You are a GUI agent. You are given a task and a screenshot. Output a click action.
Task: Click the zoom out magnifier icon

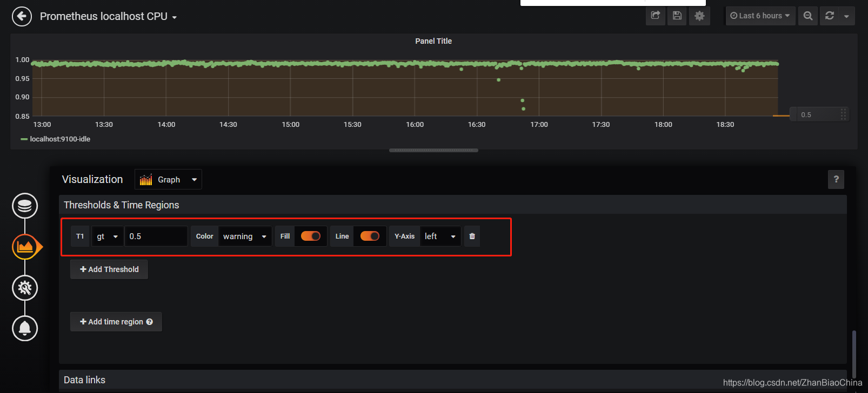(808, 16)
